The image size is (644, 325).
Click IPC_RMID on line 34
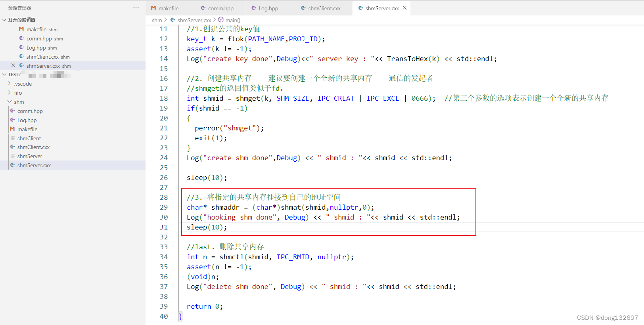pyautogui.click(x=293, y=257)
